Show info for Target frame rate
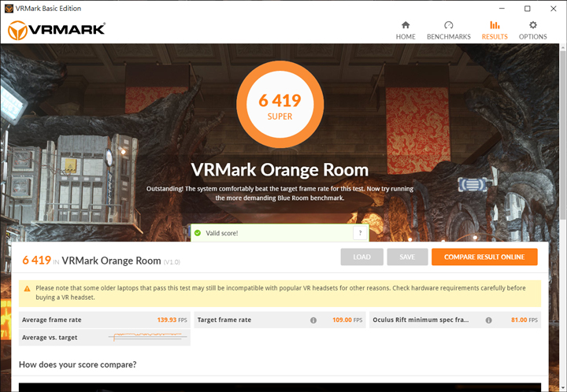Viewport: 567px width, 392px height. [313, 320]
